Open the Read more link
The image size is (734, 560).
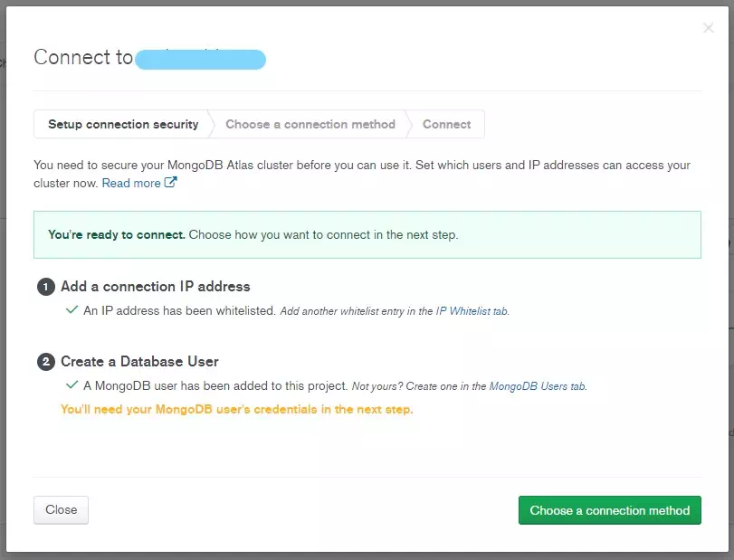(131, 183)
